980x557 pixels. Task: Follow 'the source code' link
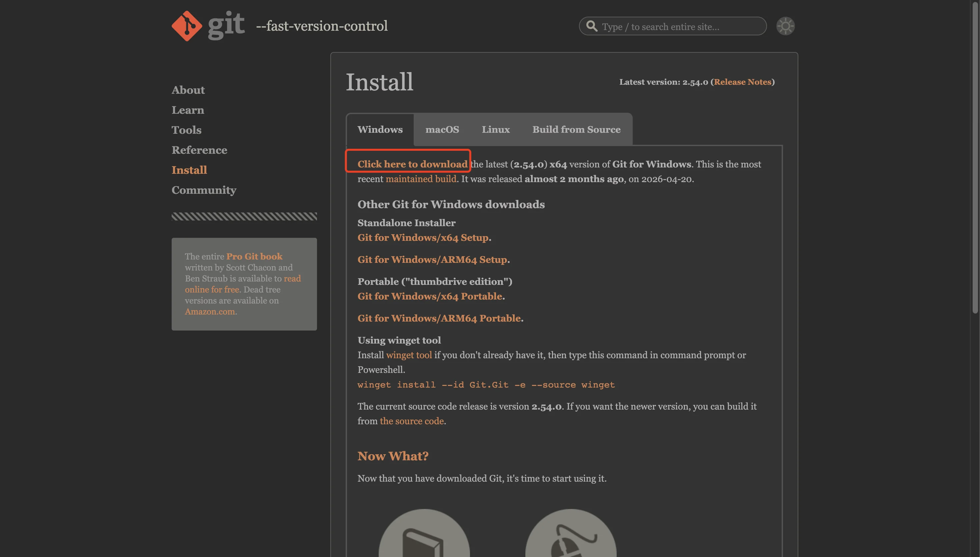(412, 421)
